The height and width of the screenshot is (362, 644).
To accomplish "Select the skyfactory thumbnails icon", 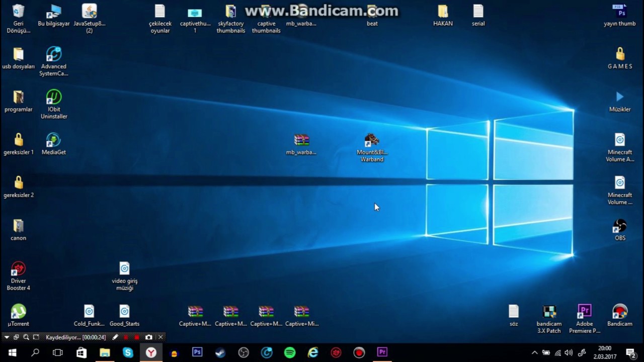I will tap(231, 19).
